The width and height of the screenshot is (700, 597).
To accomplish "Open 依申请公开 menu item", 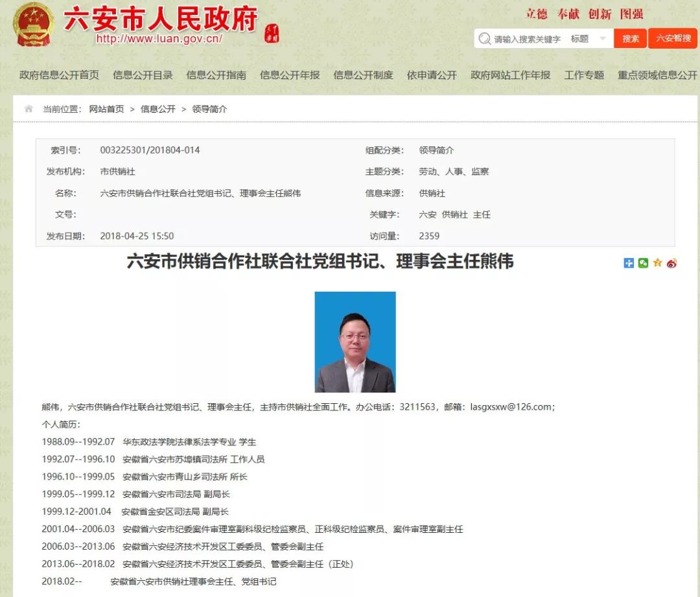I will point(432,75).
